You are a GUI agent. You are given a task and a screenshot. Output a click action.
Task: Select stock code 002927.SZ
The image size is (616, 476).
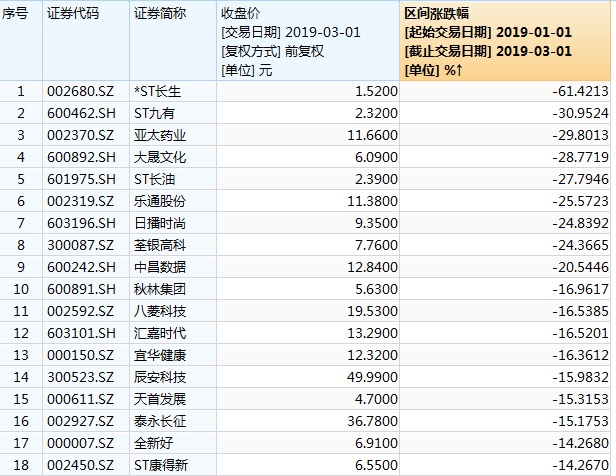[x=86, y=421]
